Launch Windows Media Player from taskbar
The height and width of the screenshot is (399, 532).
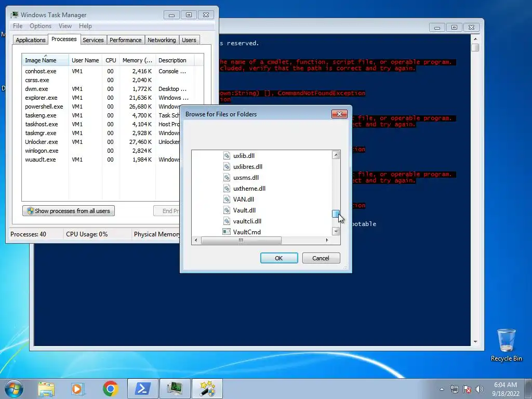[x=77, y=389]
